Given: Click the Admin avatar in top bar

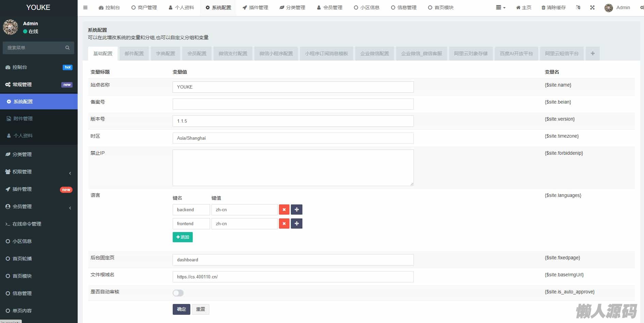Looking at the screenshot, I should coord(609,8).
